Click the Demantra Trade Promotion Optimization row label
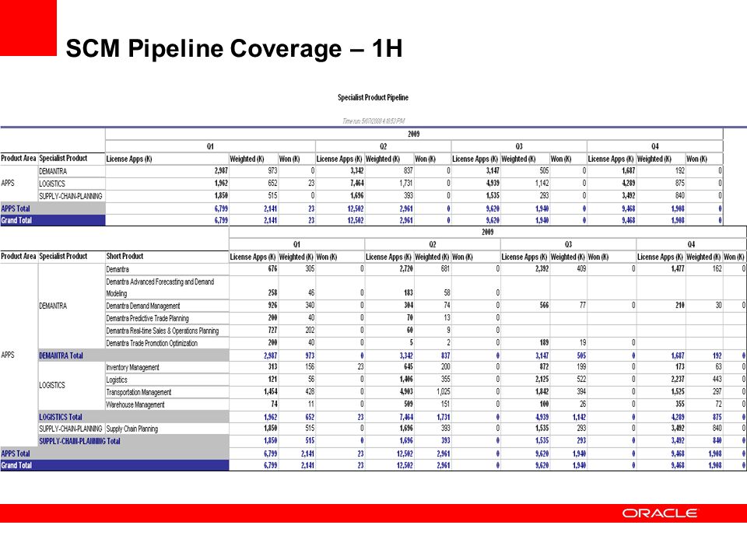This screenshot has height=560, width=747. 152,343
